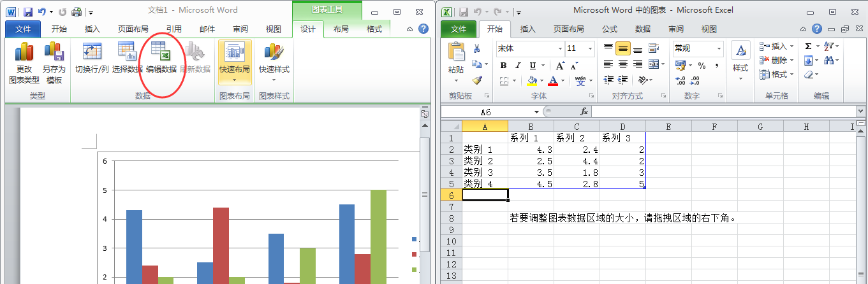868x284 pixels.
Task: Open the 邮件 (Mailings) tab in Word
Action: (207, 29)
